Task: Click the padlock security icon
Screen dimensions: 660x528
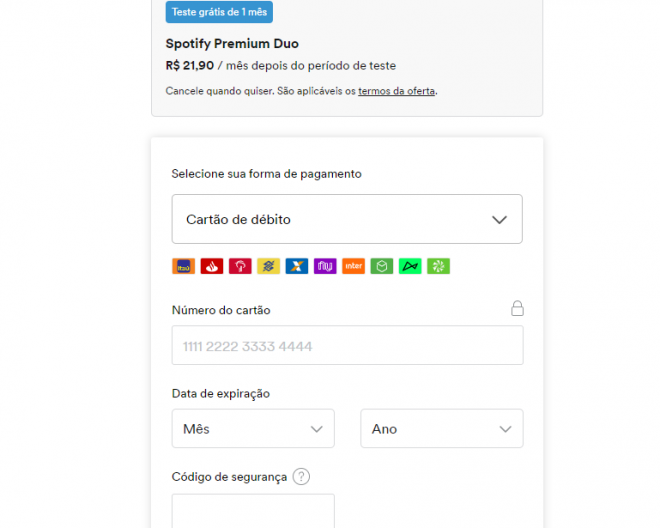Action: (x=517, y=308)
